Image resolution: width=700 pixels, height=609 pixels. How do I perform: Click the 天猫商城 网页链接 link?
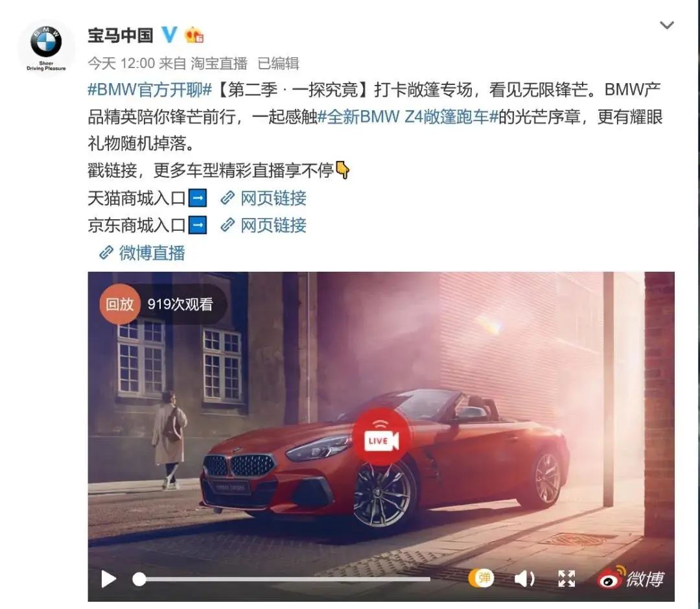(264, 198)
